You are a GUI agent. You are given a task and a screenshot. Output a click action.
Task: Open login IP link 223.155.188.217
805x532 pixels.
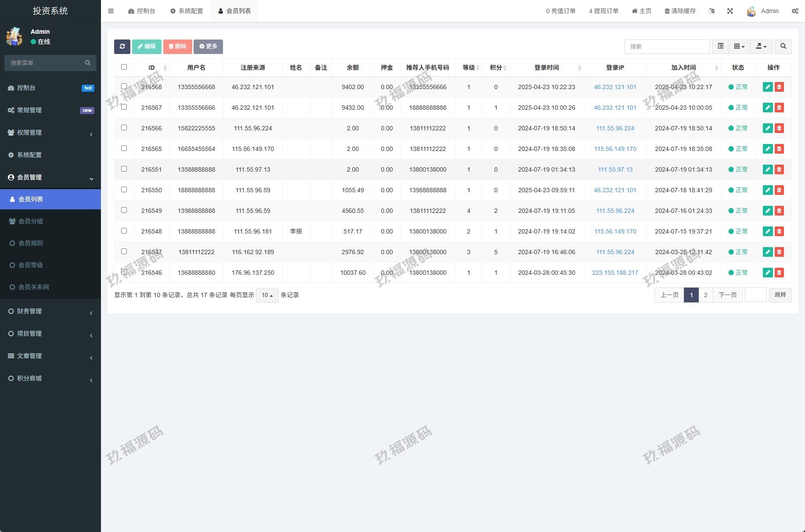(x=615, y=273)
